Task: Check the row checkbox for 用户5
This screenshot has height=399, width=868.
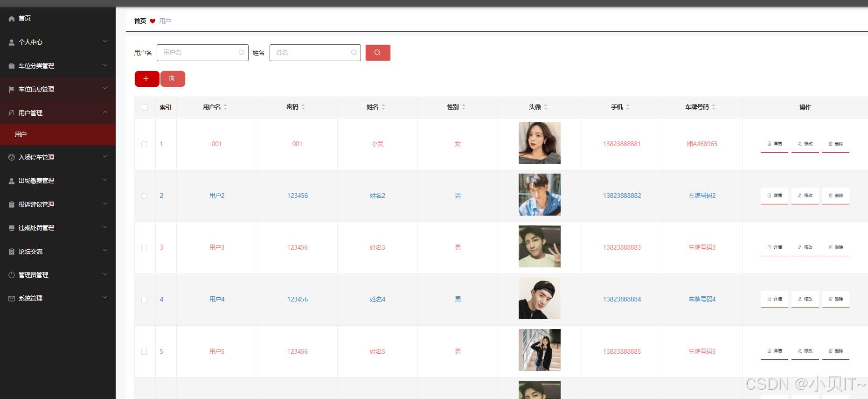Action: 144,352
